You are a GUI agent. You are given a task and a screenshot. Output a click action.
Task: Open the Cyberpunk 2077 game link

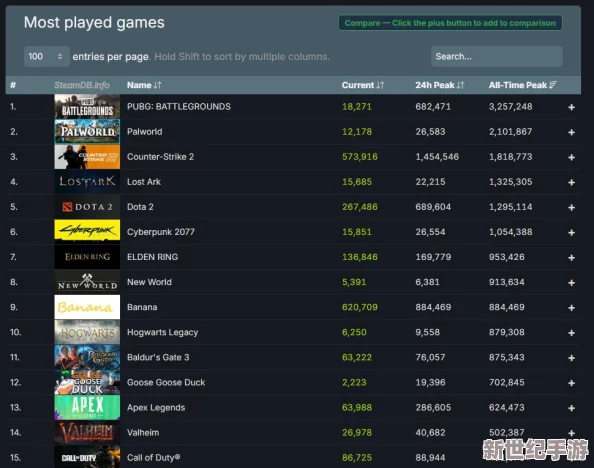[161, 232]
